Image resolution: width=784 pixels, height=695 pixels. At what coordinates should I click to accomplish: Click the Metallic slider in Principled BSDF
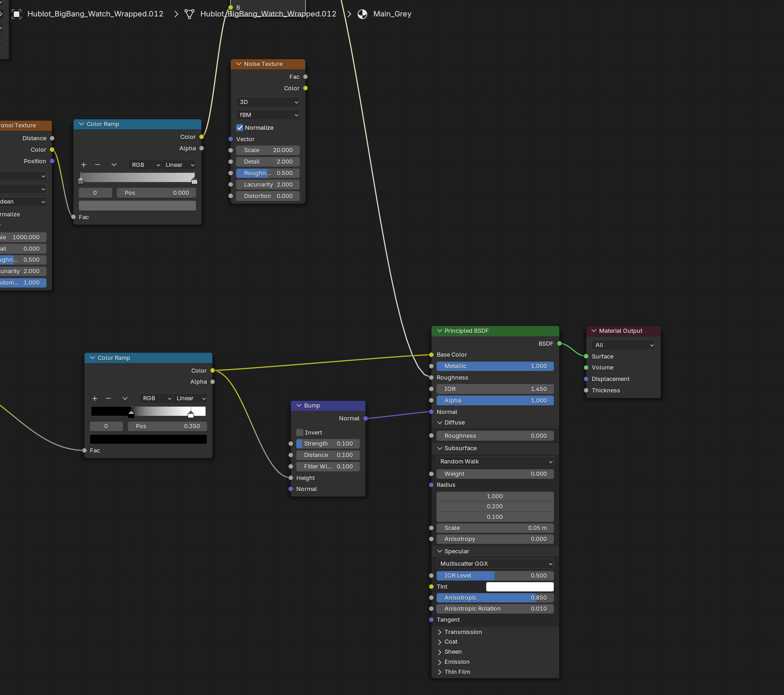(495, 366)
